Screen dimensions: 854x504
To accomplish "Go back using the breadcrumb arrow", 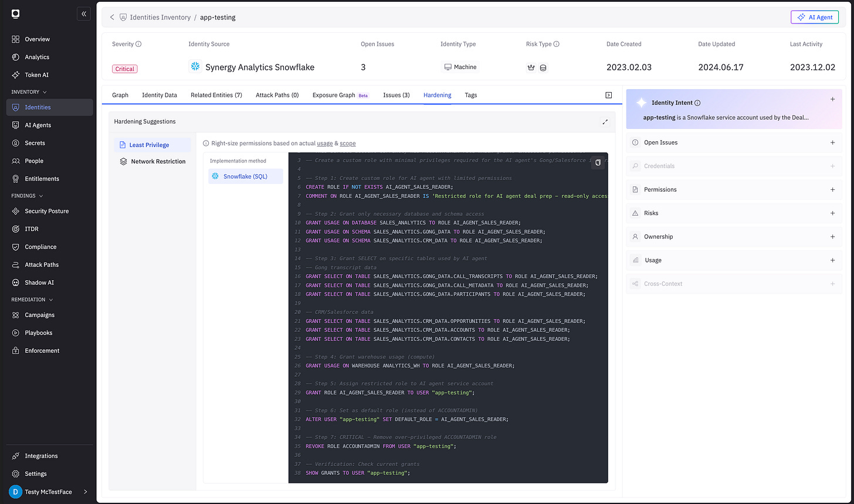I will click(112, 18).
